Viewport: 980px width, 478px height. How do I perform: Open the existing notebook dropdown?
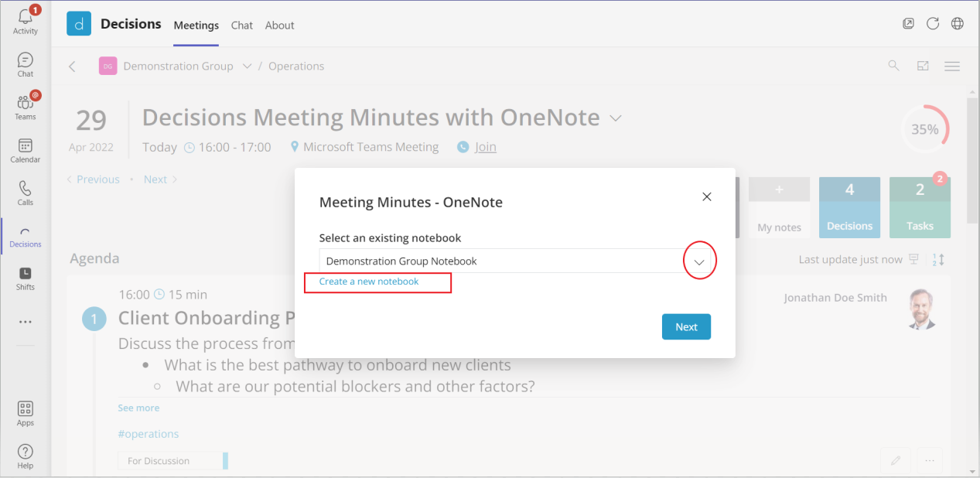coord(699,261)
